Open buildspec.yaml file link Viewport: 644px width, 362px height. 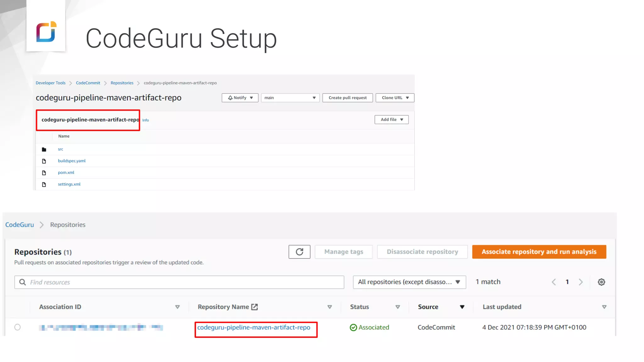72,161
